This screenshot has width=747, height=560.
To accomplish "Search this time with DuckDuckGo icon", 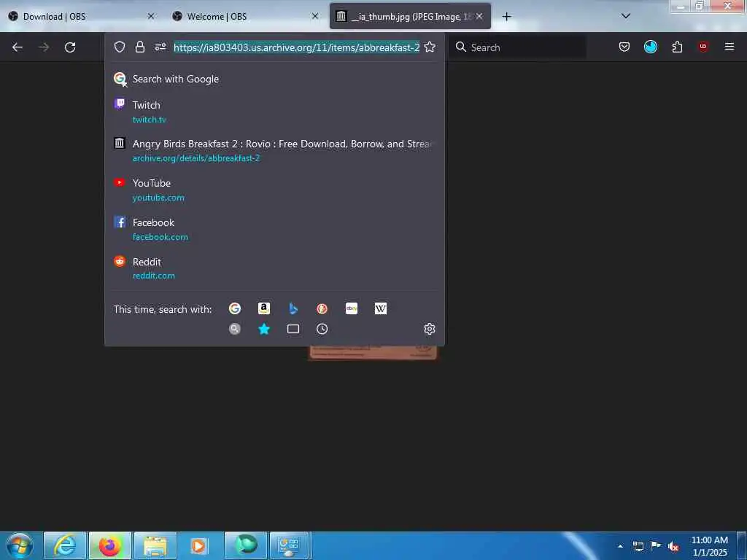I will click(x=322, y=308).
